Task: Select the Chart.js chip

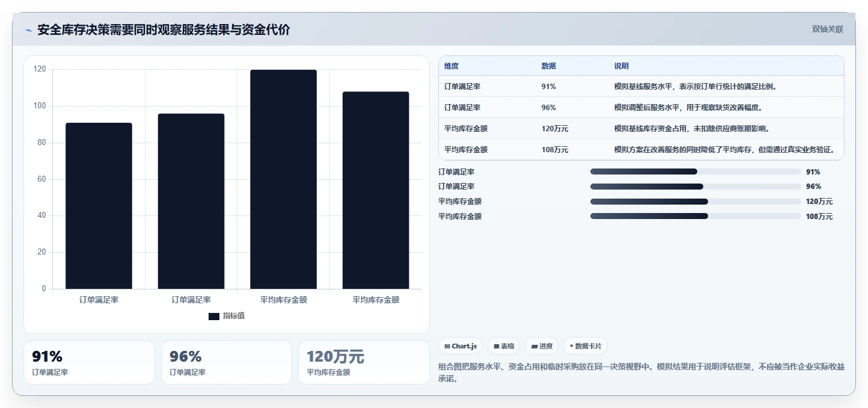Action: pos(460,346)
